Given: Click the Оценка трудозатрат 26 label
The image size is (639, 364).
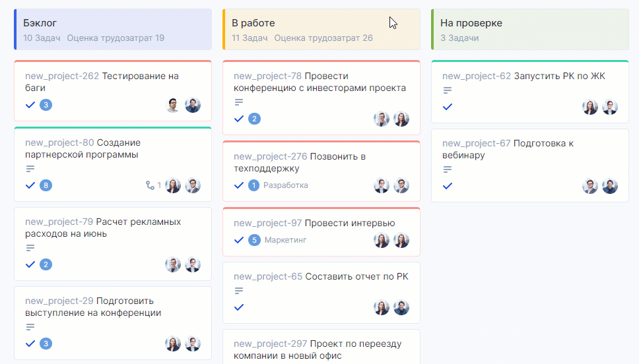Looking at the screenshot, I should click(323, 38).
